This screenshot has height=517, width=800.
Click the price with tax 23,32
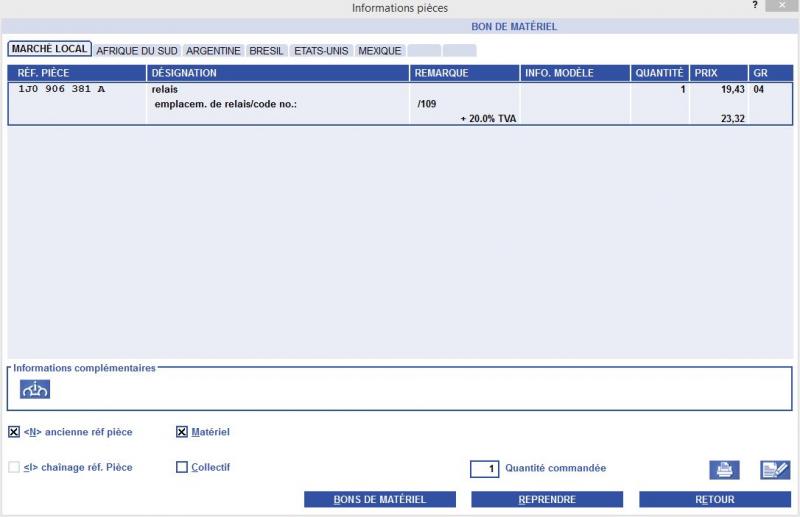coord(733,118)
